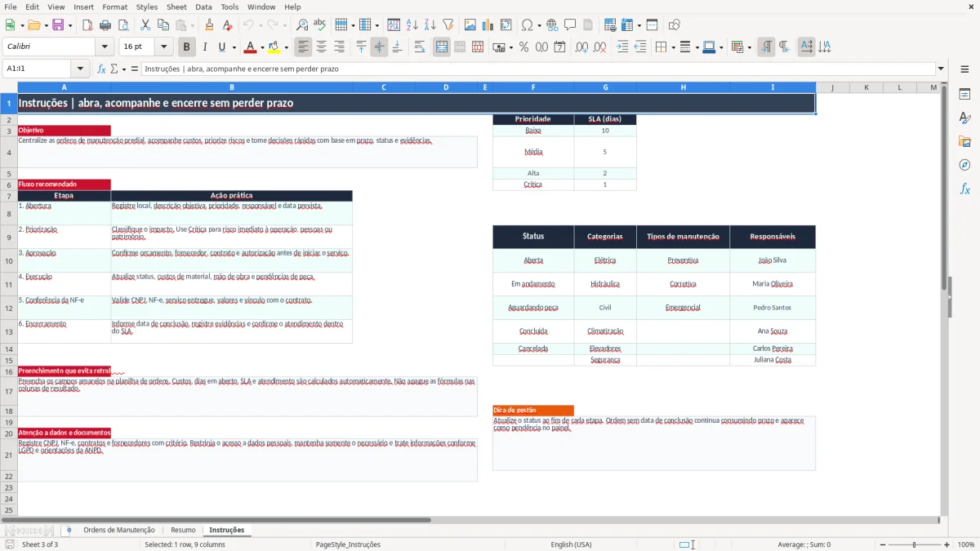Click the zoom in plus button
The width and height of the screenshot is (980, 551).
947,544
